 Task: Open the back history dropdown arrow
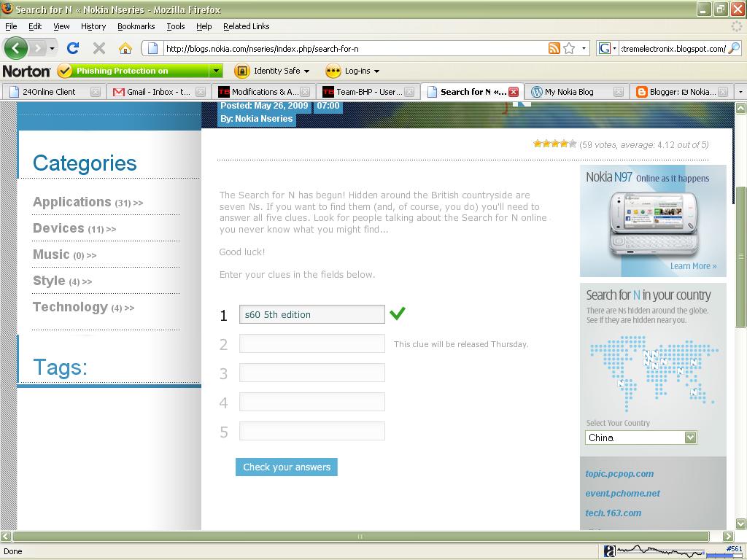[52, 48]
